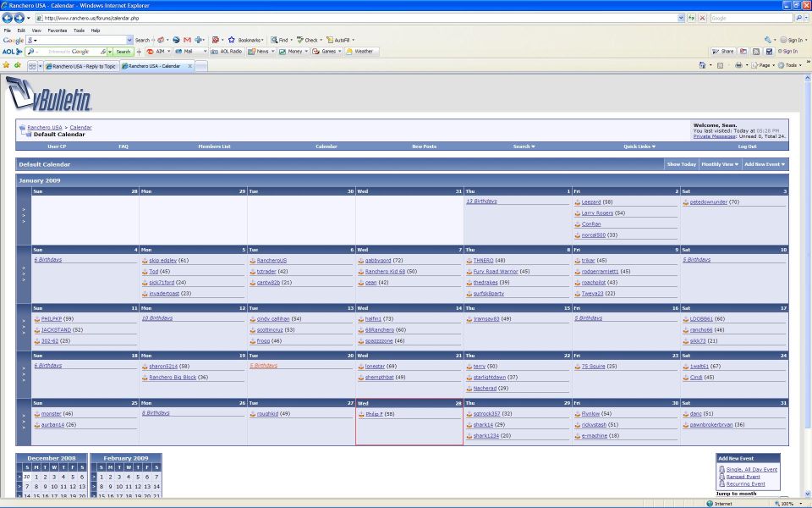
Task: Click birthday cake icon beside Philip F
Action: (x=361, y=414)
